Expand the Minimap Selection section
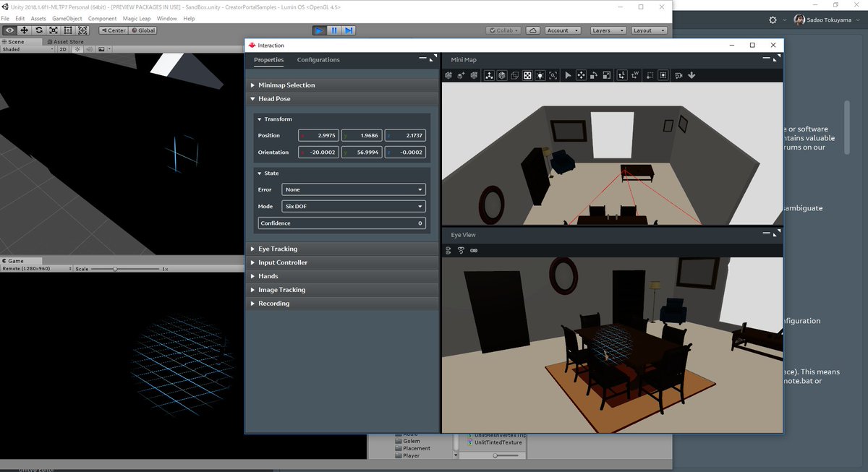Viewport: 868px width, 472px height. tap(341, 85)
